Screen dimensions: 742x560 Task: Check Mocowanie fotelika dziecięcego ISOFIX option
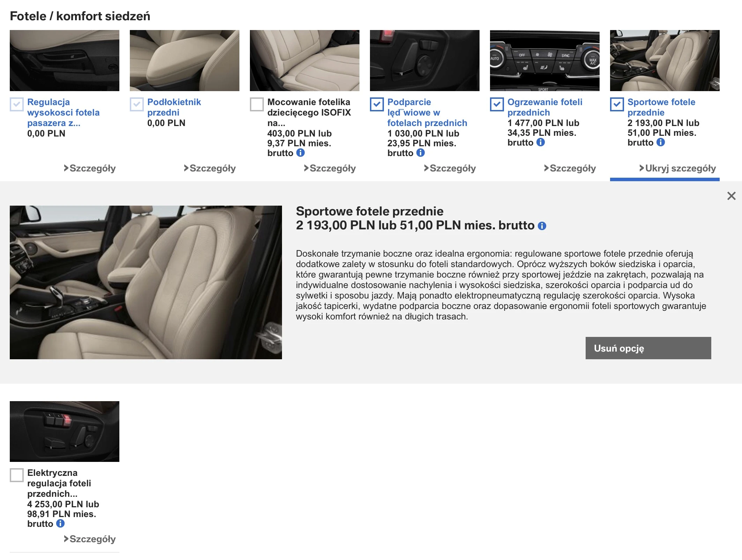[x=257, y=104]
